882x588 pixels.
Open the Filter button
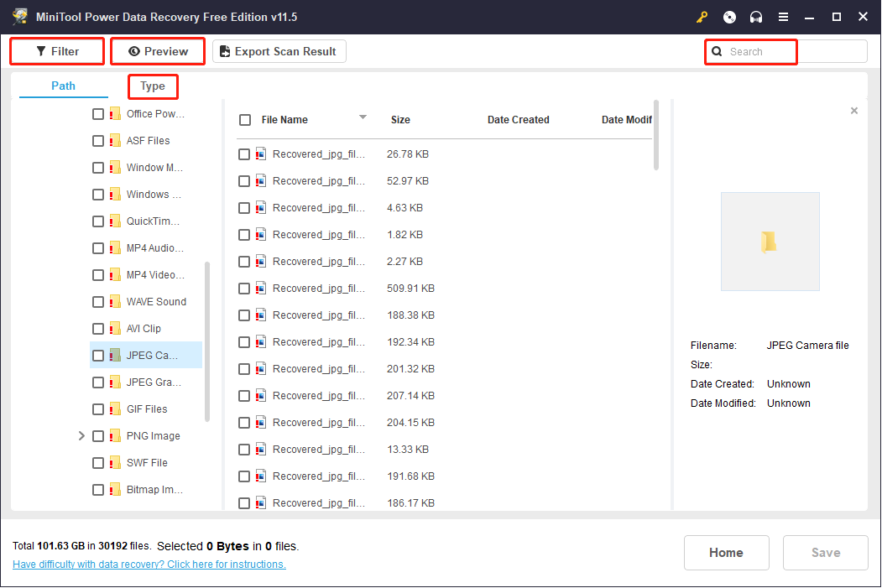point(57,51)
